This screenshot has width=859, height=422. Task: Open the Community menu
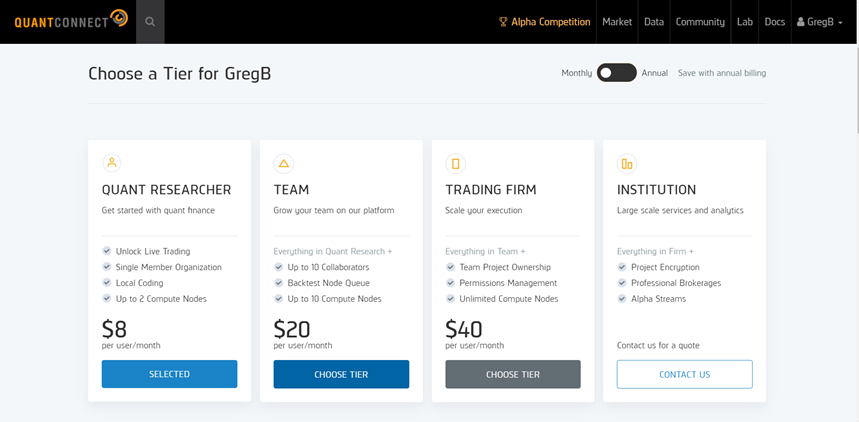700,22
